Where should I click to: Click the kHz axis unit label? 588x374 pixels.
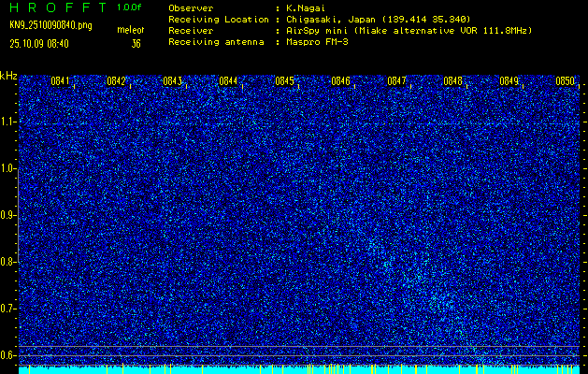8,75
